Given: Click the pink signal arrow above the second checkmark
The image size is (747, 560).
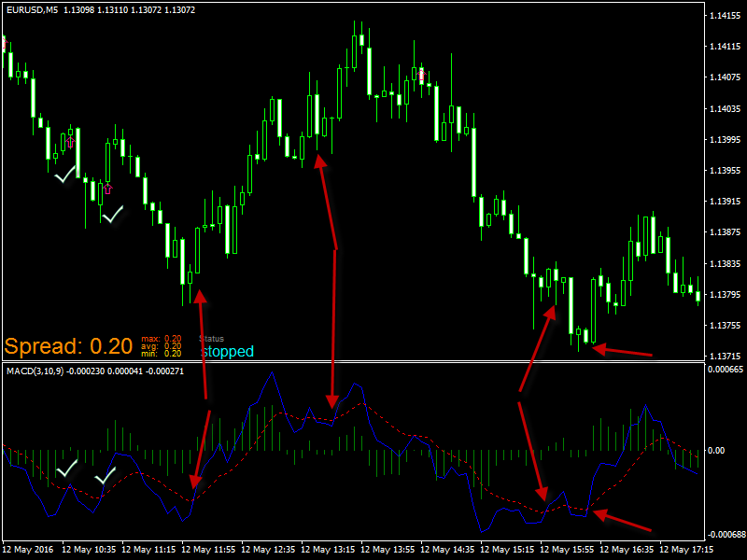Looking at the screenshot, I should click(x=107, y=189).
